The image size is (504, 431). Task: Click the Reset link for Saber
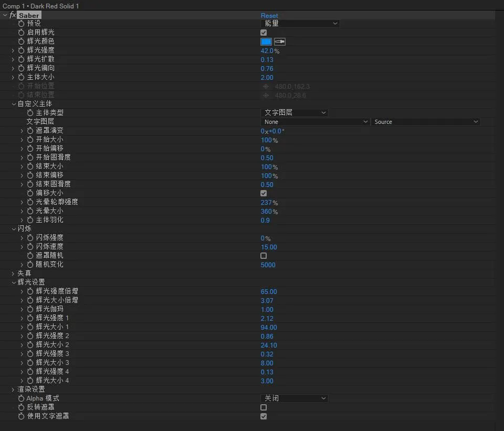pos(269,16)
